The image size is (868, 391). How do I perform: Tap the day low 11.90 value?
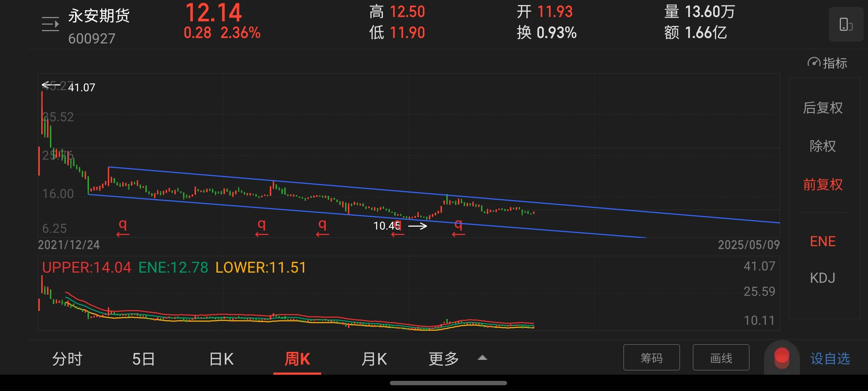click(x=407, y=33)
